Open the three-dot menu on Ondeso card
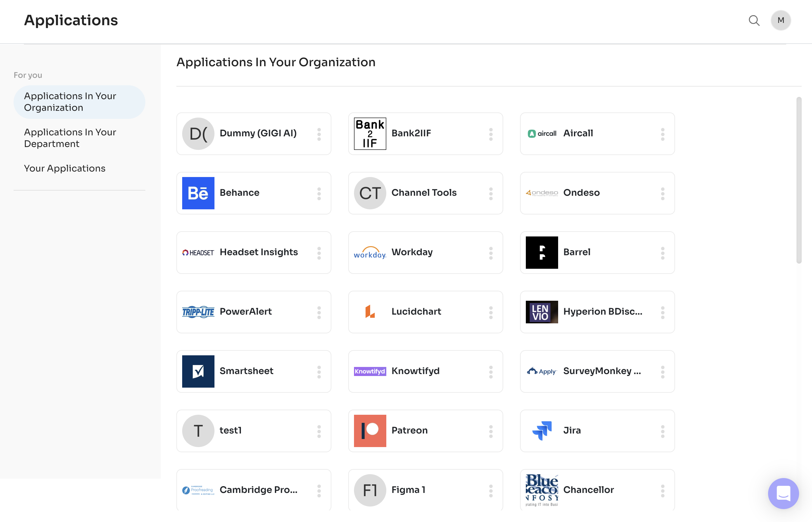812x522 pixels. (x=662, y=193)
